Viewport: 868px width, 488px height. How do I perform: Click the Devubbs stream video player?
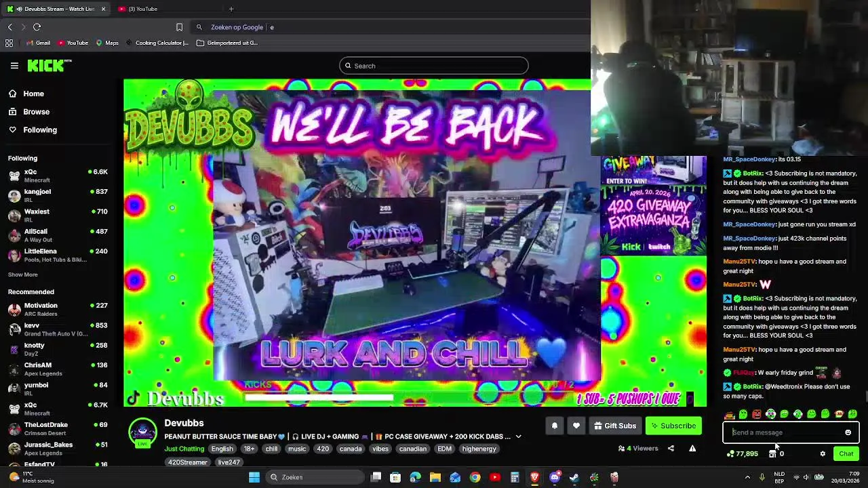pyautogui.click(x=415, y=243)
